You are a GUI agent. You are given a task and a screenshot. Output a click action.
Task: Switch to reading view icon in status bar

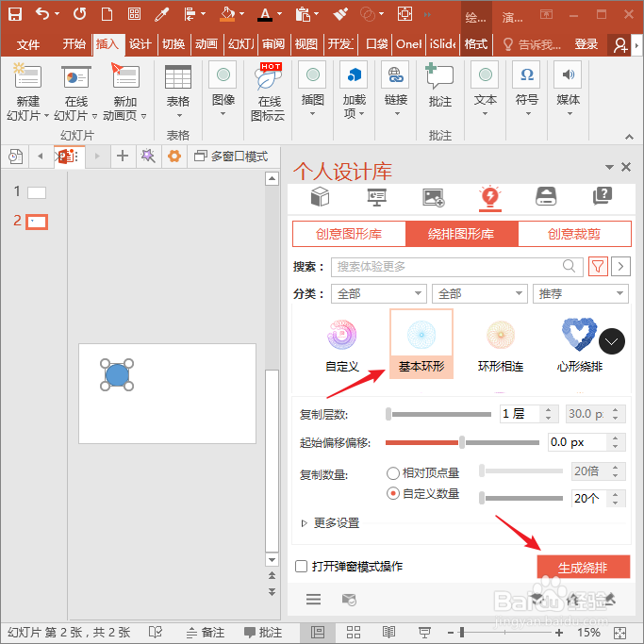(x=388, y=632)
